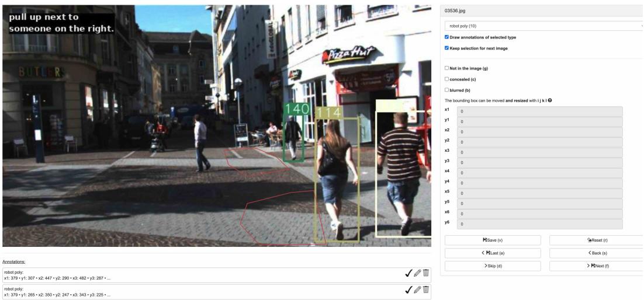This screenshot has height=300, width=644.
Task: Focus the y3 coordinate field
Action: click(539, 163)
